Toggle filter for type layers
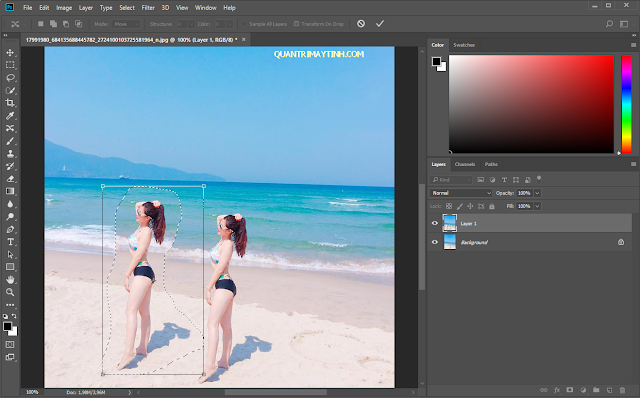640x398 pixels. 504,180
